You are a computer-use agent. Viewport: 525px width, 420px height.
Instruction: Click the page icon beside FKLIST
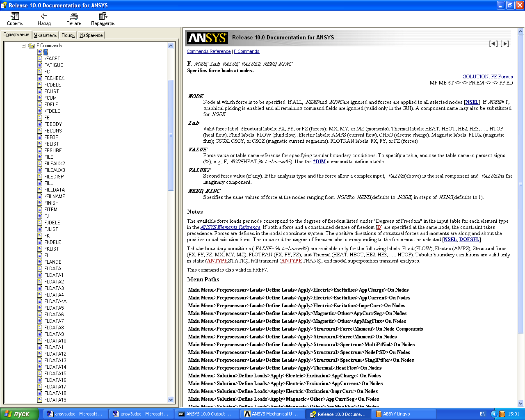click(x=40, y=249)
